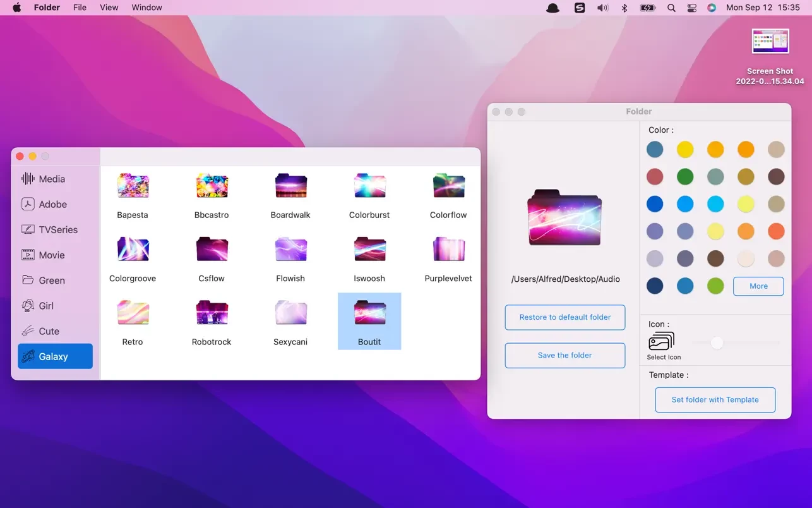Image resolution: width=812 pixels, height=508 pixels.
Task: Open Spotlight search in the menu bar
Action: point(671,8)
